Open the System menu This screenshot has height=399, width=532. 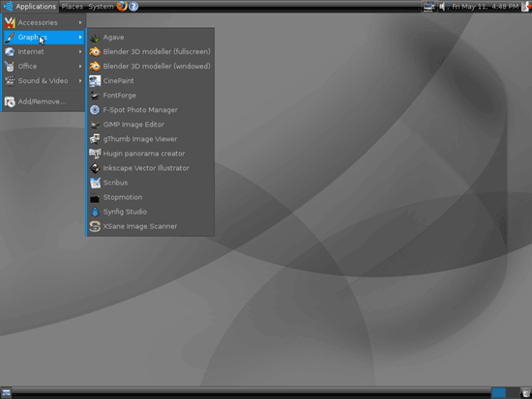101,7
